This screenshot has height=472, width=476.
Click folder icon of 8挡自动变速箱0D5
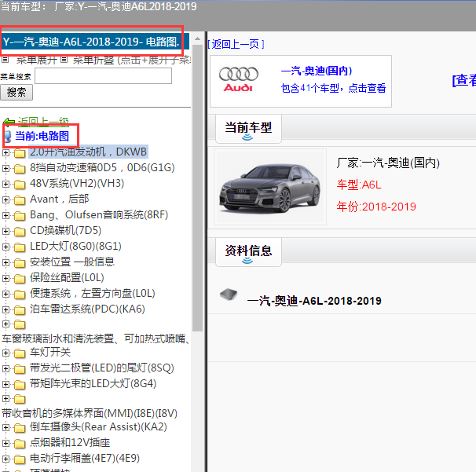point(20,169)
